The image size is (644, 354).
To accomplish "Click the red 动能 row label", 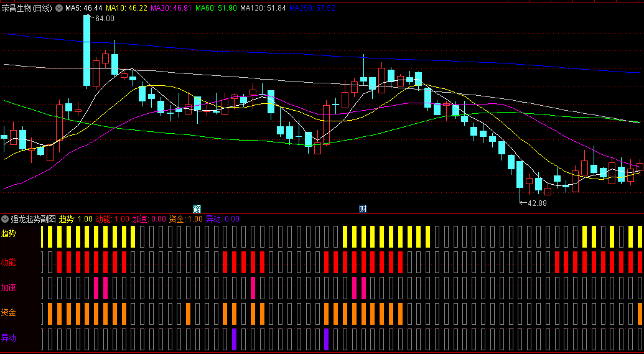I will click(x=8, y=261).
